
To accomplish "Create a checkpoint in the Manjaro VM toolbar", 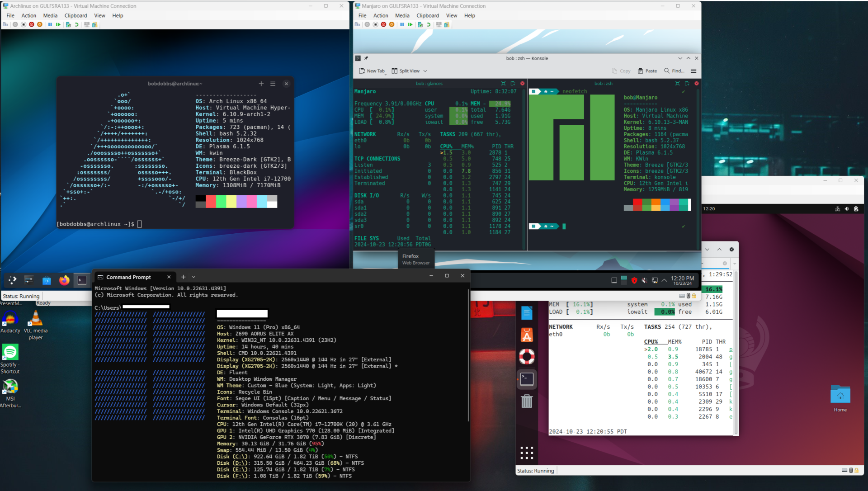I will pos(420,24).
